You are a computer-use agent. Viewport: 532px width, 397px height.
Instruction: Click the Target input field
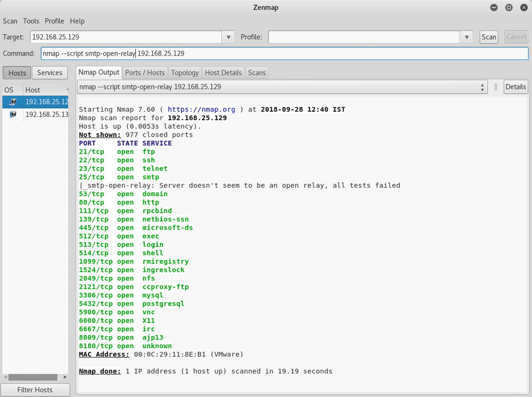(126, 37)
